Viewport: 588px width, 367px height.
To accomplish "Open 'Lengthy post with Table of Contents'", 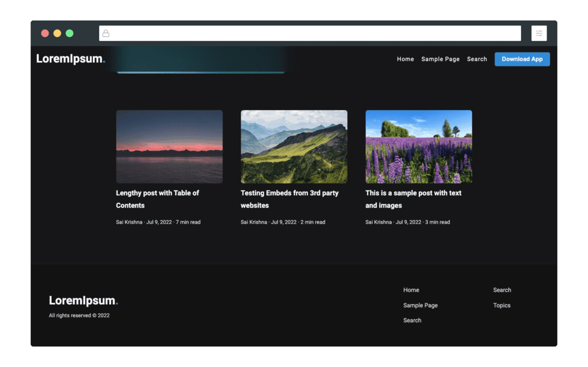I will (157, 199).
